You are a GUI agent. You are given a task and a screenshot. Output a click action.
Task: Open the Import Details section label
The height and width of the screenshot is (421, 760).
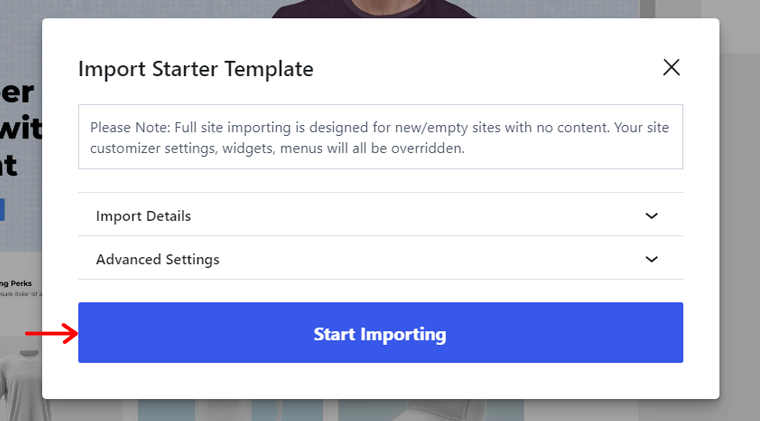tap(143, 216)
